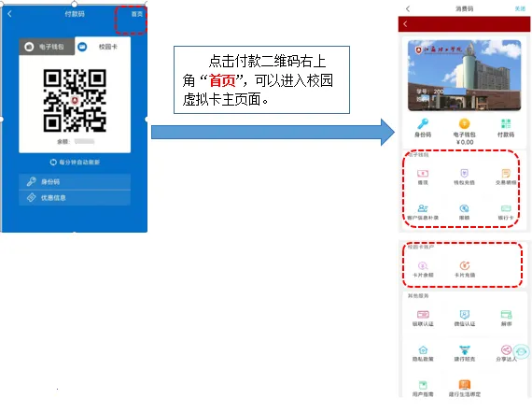Click the 每分钟自动刷新 refresh icon
The image size is (532, 412).
(53, 163)
